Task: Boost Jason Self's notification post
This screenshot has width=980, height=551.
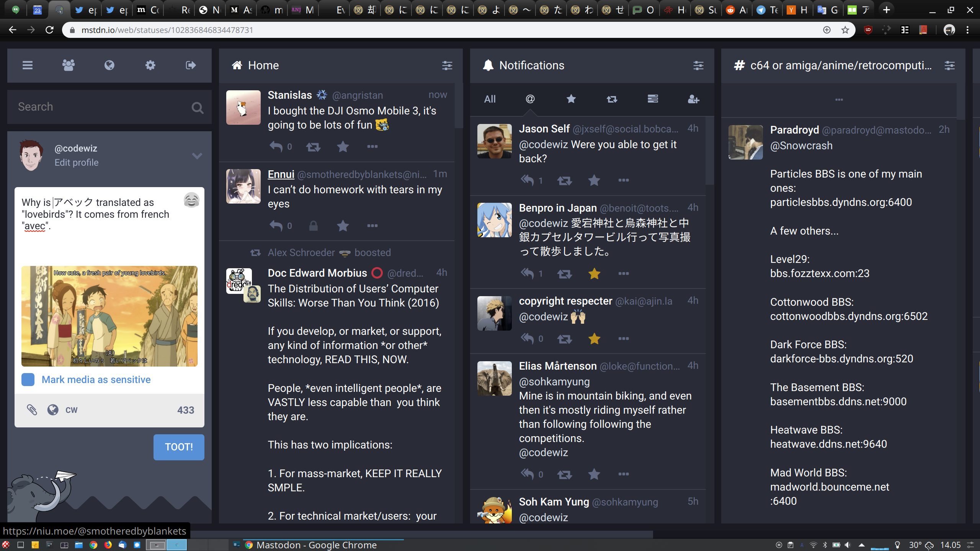Action: [x=564, y=180]
